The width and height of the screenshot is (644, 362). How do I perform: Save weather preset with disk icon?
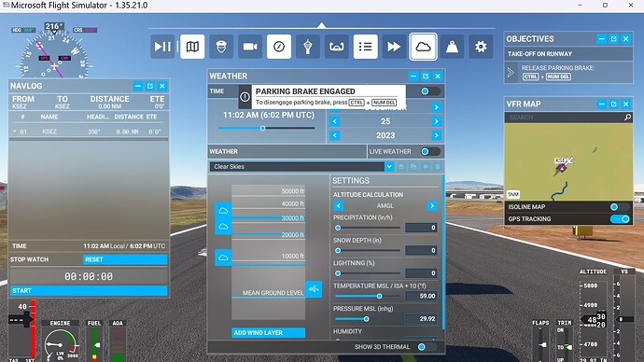(x=401, y=167)
